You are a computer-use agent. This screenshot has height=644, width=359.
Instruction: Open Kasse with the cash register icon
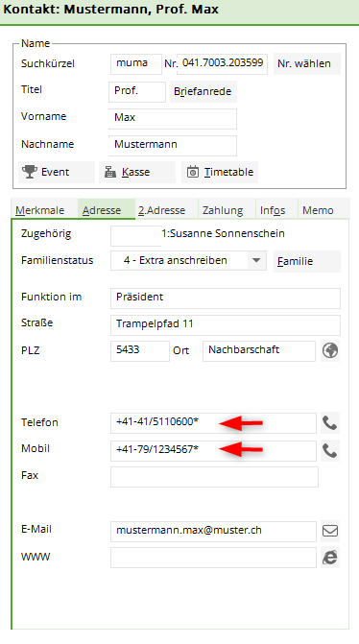click(x=137, y=172)
